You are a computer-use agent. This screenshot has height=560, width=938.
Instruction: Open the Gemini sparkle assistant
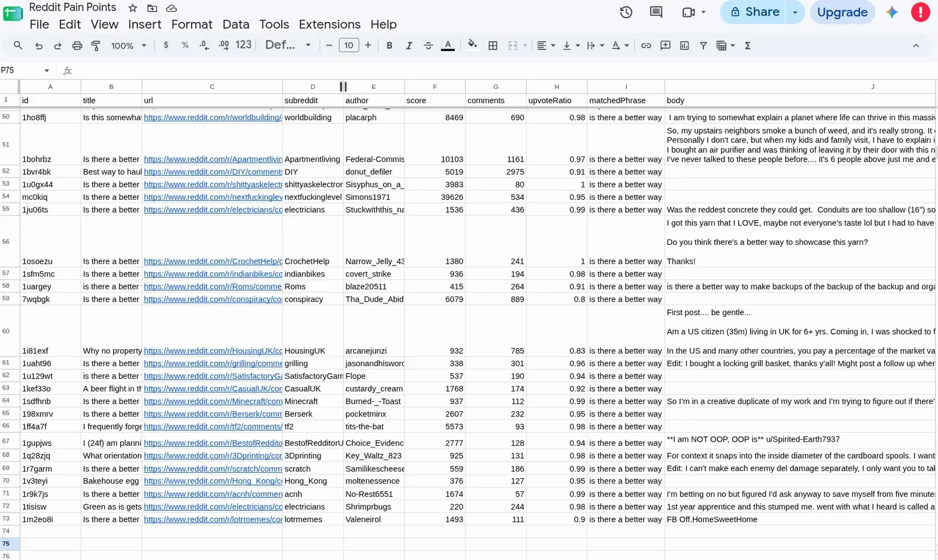tap(892, 12)
